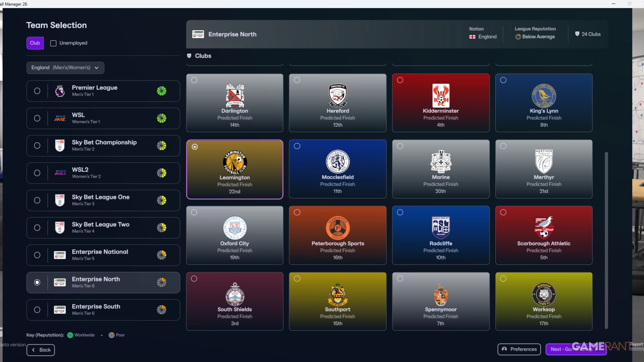Select Sky Bet League Two row
The width and height of the screenshot is (644, 362).
point(103,228)
